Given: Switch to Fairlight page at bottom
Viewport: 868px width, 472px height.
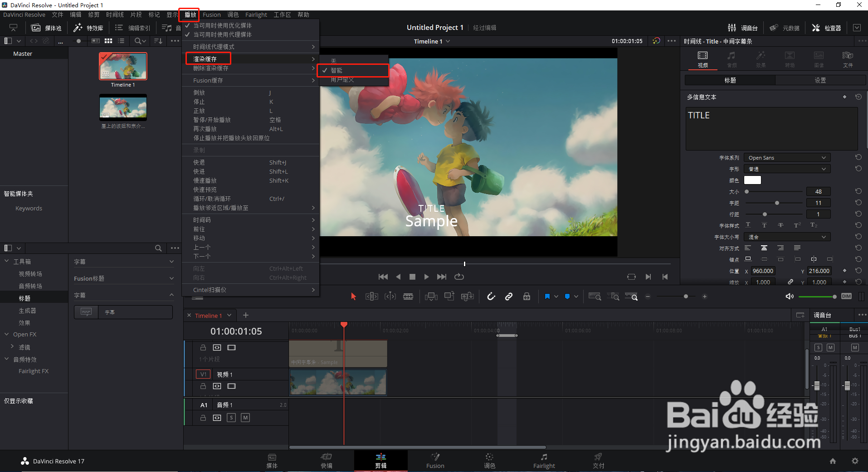Looking at the screenshot, I should click(544, 461).
